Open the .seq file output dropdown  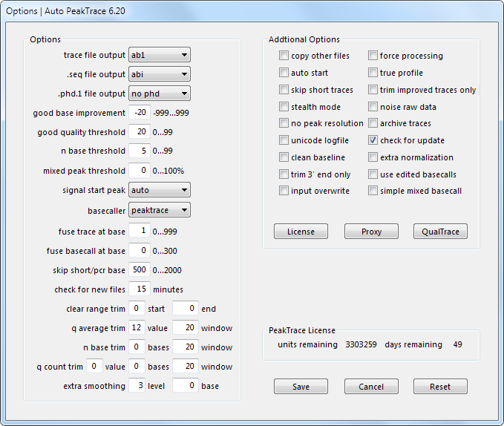[160, 74]
